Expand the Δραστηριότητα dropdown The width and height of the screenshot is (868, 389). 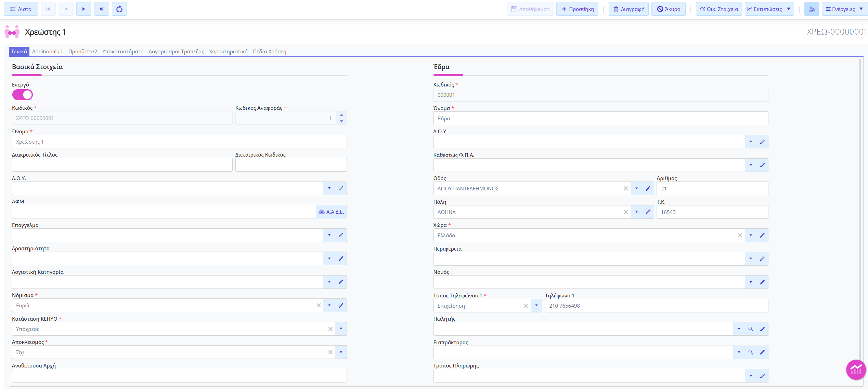click(329, 258)
